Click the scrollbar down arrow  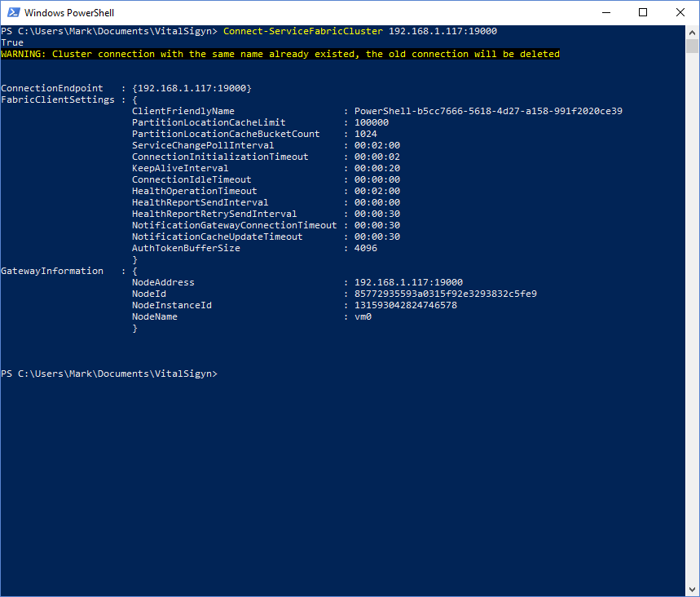692,590
